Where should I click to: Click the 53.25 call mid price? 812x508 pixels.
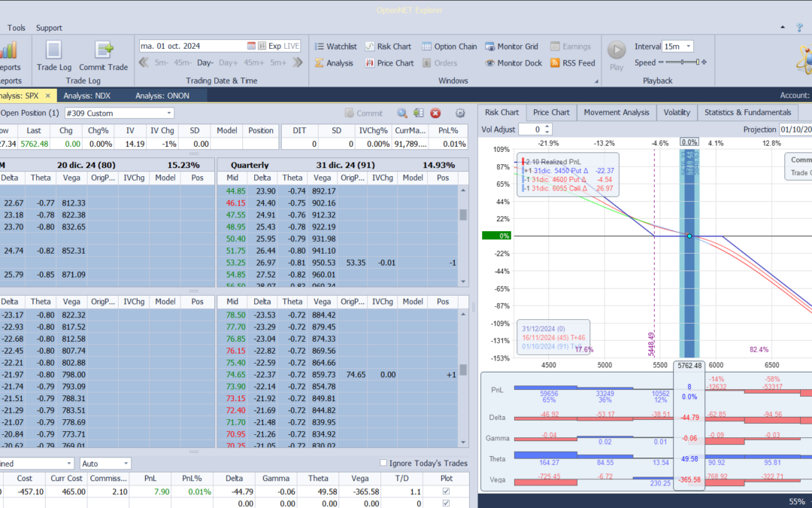[x=235, y=263]
